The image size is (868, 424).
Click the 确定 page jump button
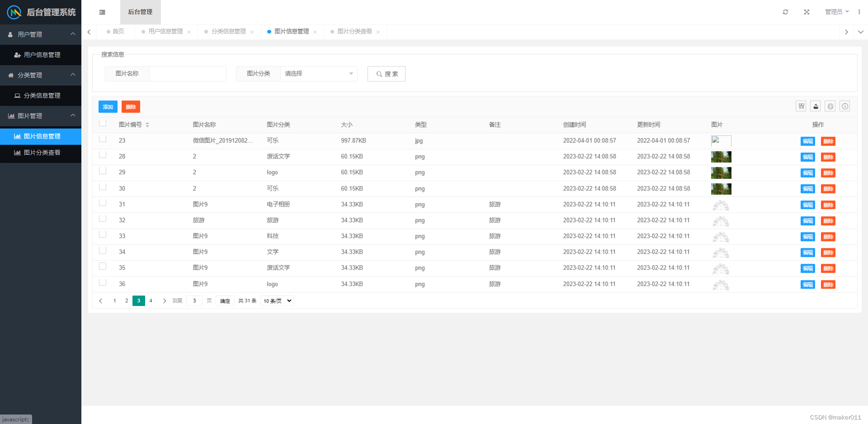(x=225, y=301)
